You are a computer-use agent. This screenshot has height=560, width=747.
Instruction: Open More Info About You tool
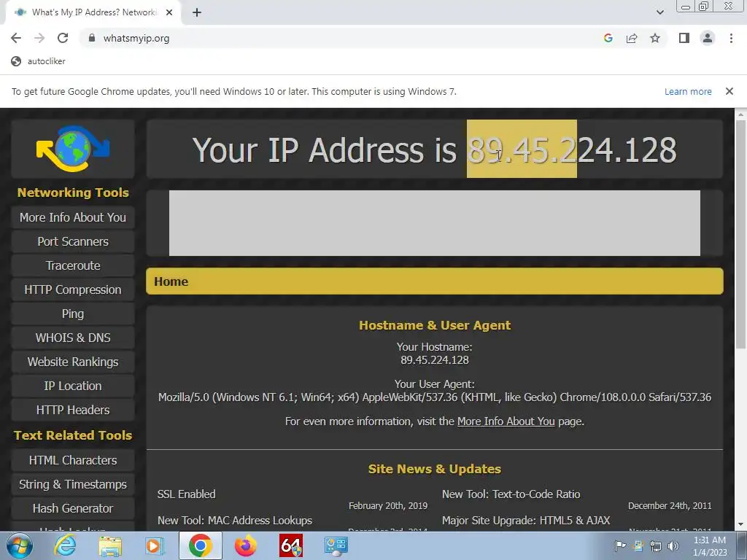(x=73, y=217)
